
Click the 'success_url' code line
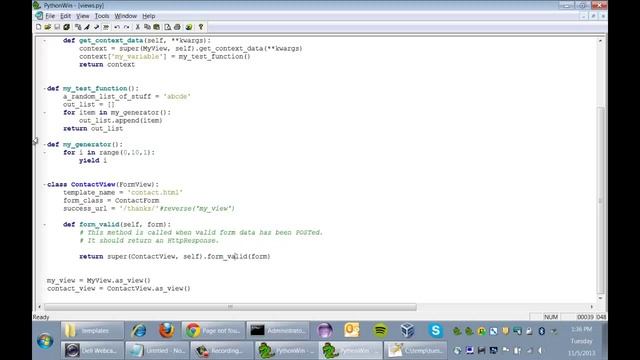(149, 209)
